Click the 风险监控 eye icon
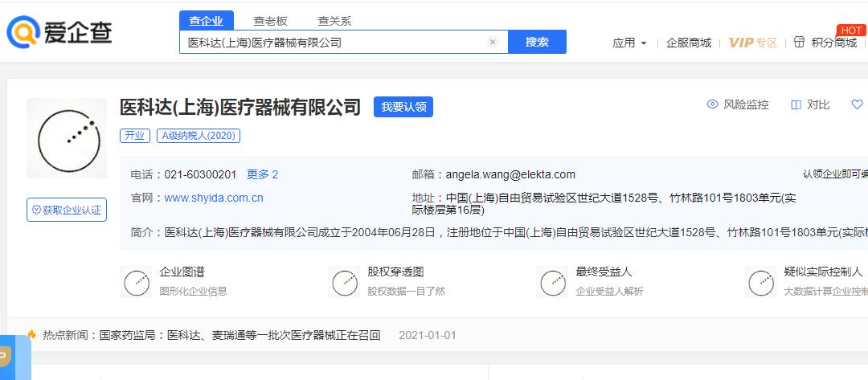 pos(712,104)
